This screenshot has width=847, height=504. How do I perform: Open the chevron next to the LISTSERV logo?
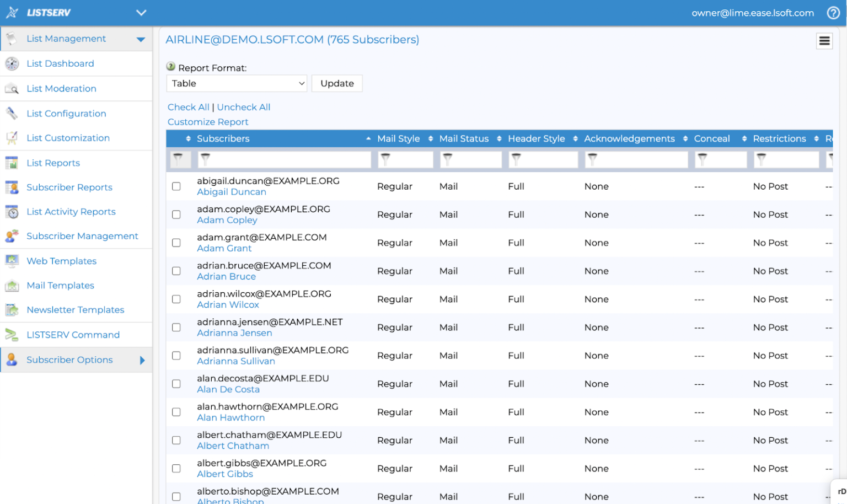141,12
